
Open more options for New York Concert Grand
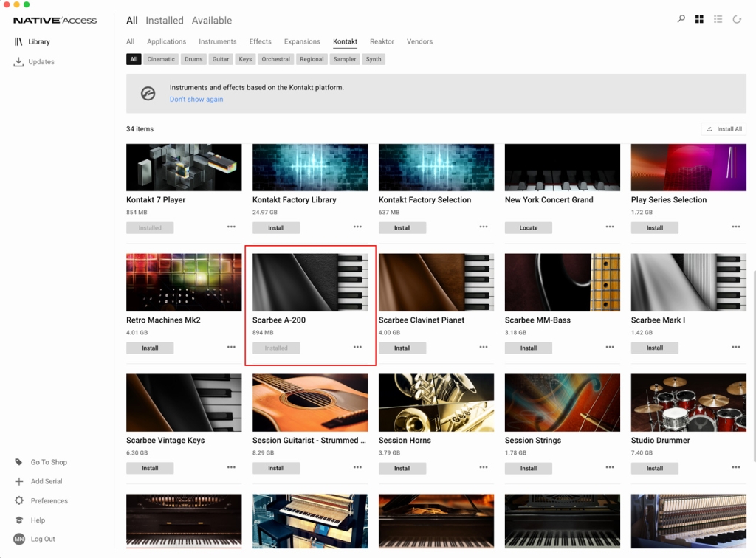[x=610, y=227]
